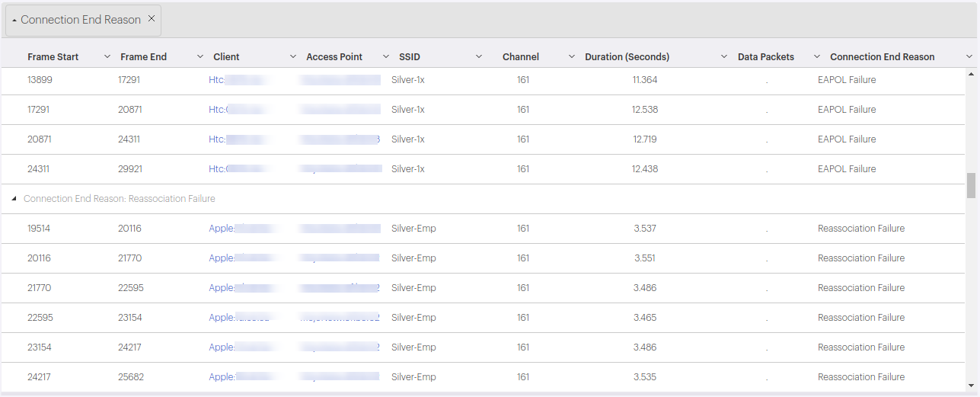Click the scrollbar down arrow
Screen dimensions: 980x397
(x=971, y=385)
